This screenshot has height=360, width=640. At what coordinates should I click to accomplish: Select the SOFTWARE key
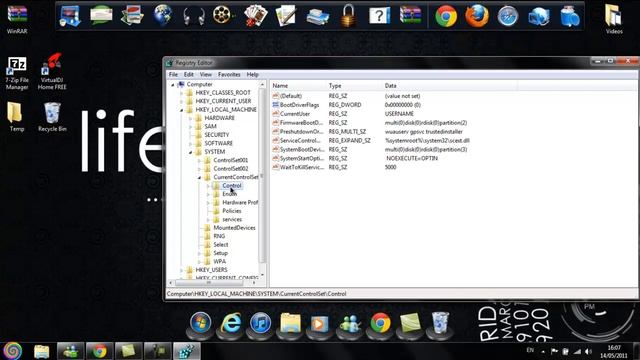pos(218,143)
